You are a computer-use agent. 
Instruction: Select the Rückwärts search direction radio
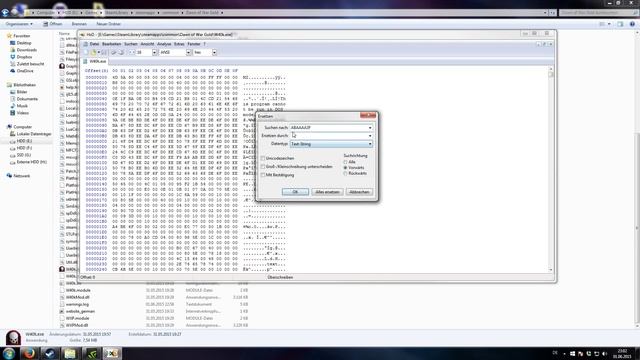click(345, 173)
